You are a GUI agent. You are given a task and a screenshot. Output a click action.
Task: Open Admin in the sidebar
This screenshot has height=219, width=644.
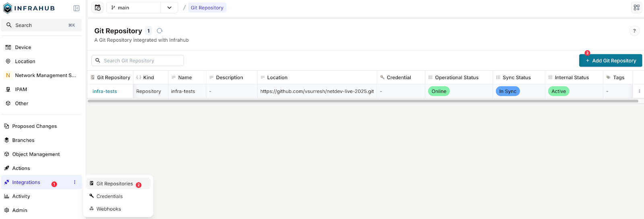pyautogui.click(x=41, y=211)
